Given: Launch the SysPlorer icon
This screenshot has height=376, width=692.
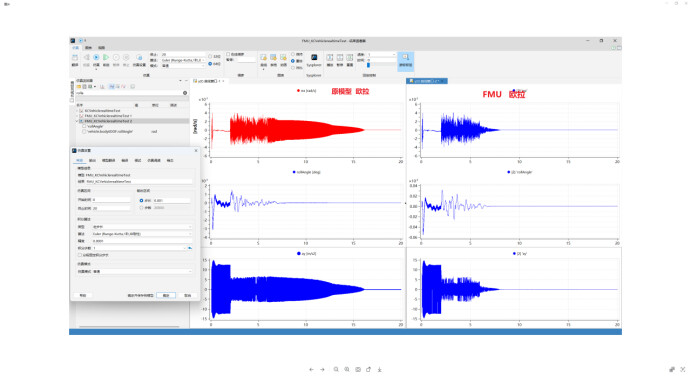Looking at the screenshot, I should 314,57.
